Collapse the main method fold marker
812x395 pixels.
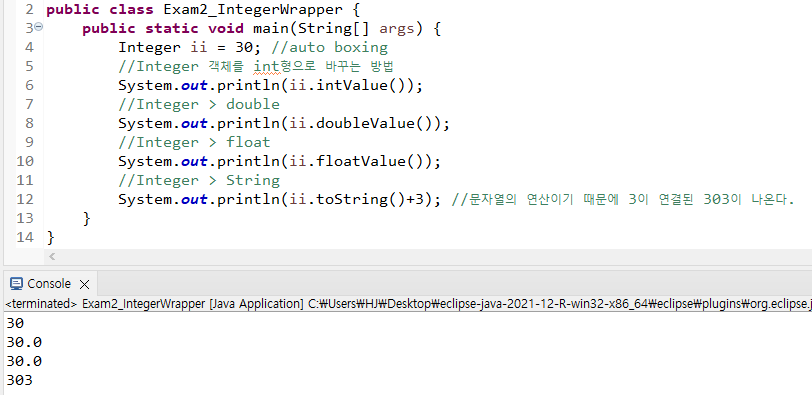[x=39, y=27]
